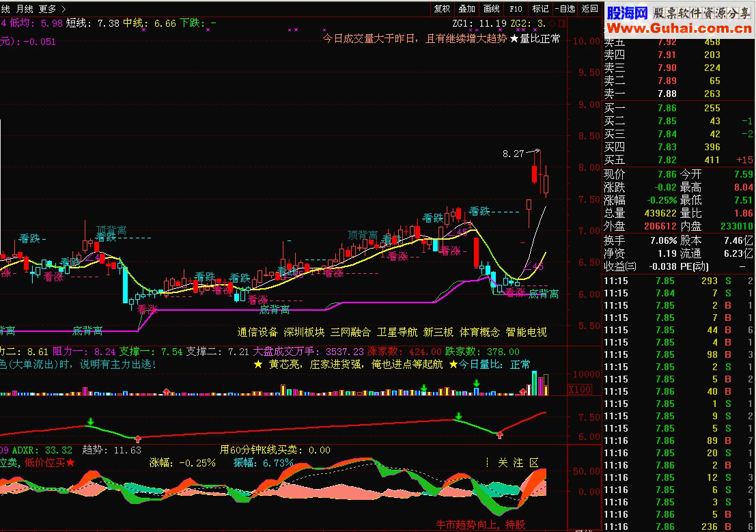Viewport: 756px width, 532px height.
Task: Click the 牛市趋势向上，持股 status text
Action: click(x=481, y=524)
